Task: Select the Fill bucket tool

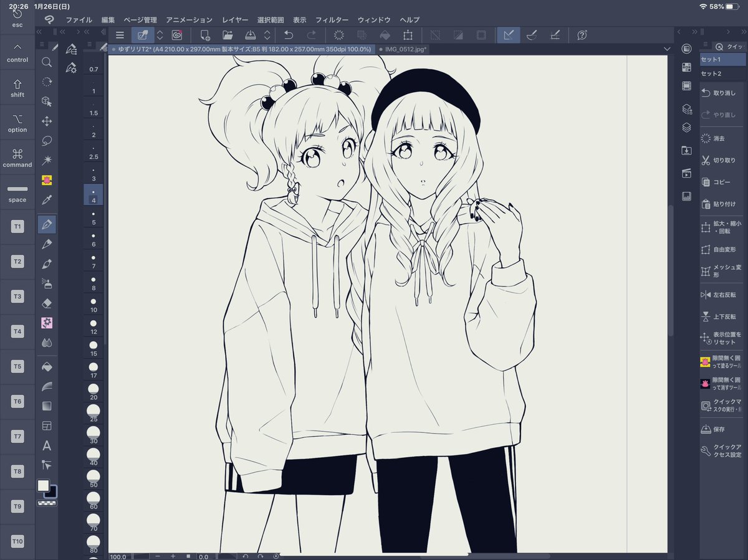Action: [x=47, y=367]
